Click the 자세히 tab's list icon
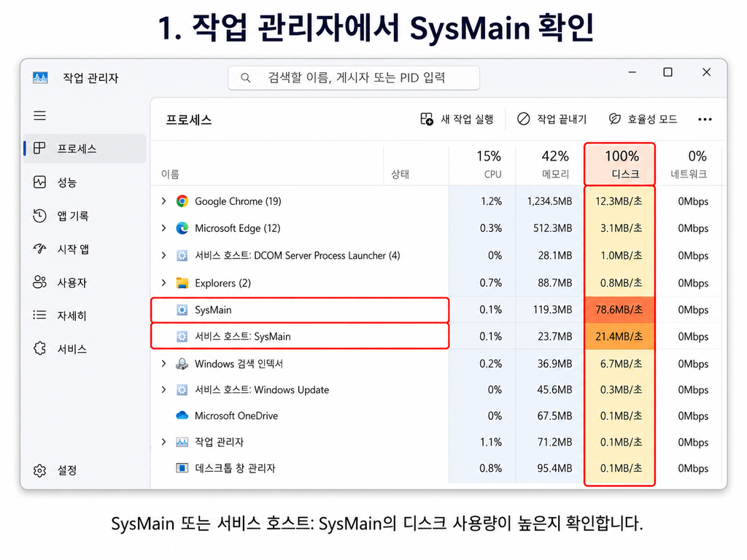This screenshot has width=747, height=560. click(39, 315)
